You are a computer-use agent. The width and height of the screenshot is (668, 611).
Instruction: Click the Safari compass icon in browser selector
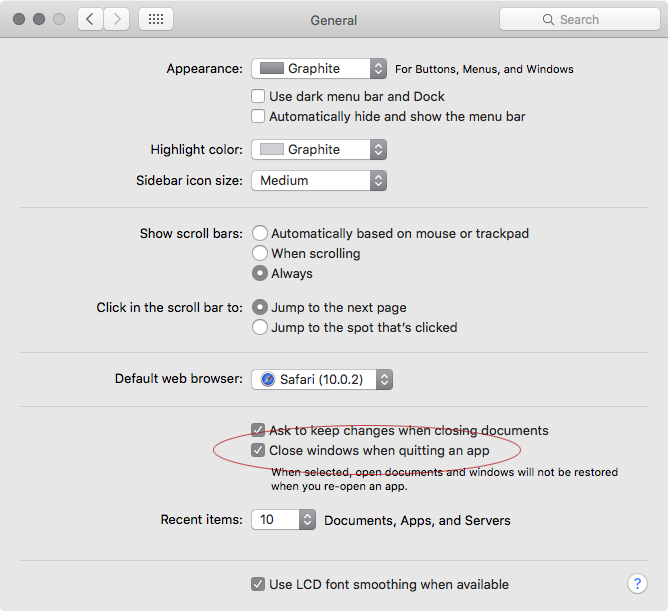tap(268, 379)
